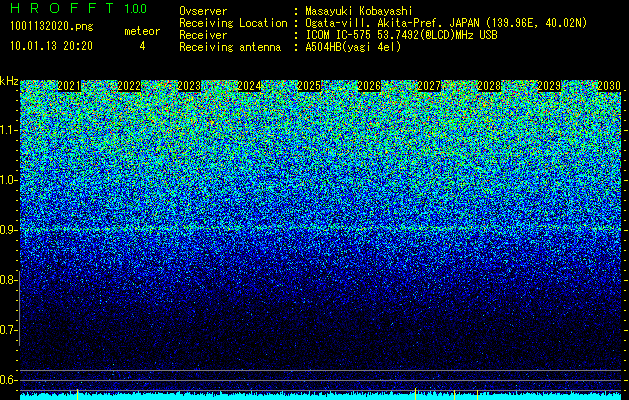Image resolution: width=629 pixels, height=400 pixels.
Task: Click the timestamp 10.01.13 20:20
Action: click(x=51, y=46)
